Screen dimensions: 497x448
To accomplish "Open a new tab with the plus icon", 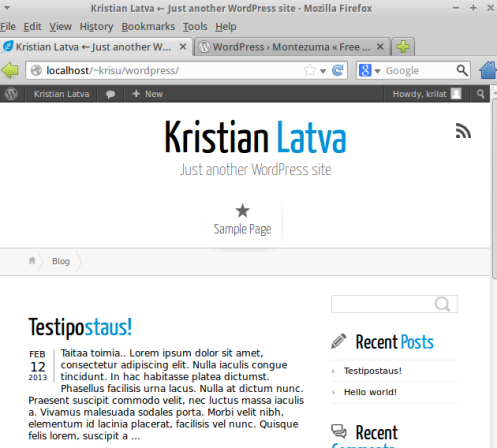I will 403,47.
